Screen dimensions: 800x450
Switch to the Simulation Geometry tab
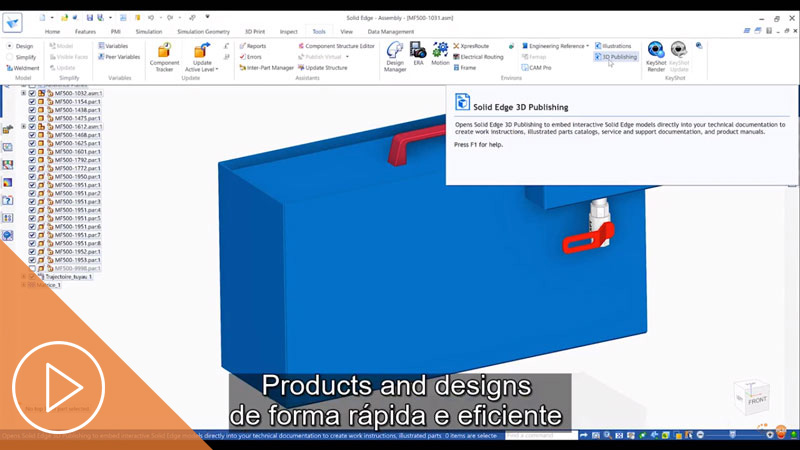(x=203, y=32)
